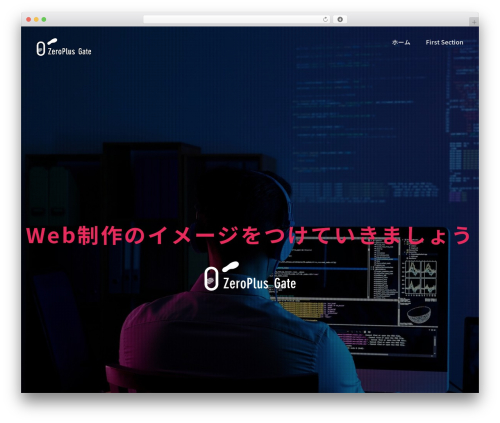Select the heading Web制作のイメージをつけていきましょう
The height and width of the screenshot is (423, 500).
point(249,236)
